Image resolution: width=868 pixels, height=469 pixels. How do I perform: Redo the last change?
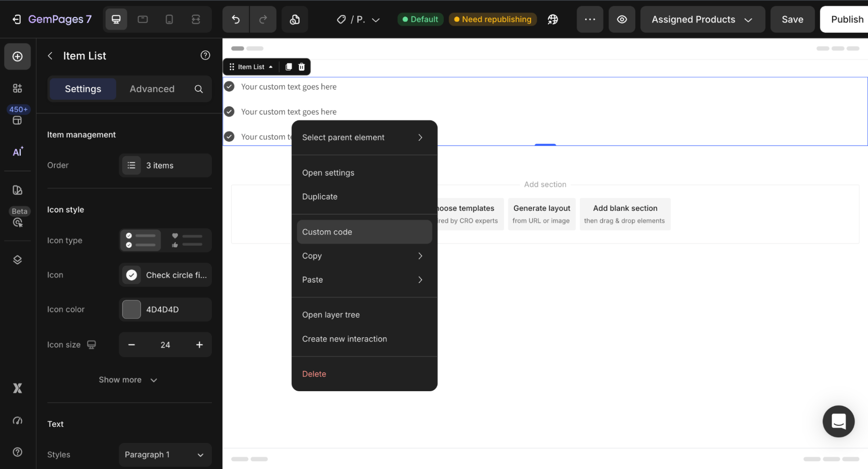pyautogui.click(x=263, y=19)
